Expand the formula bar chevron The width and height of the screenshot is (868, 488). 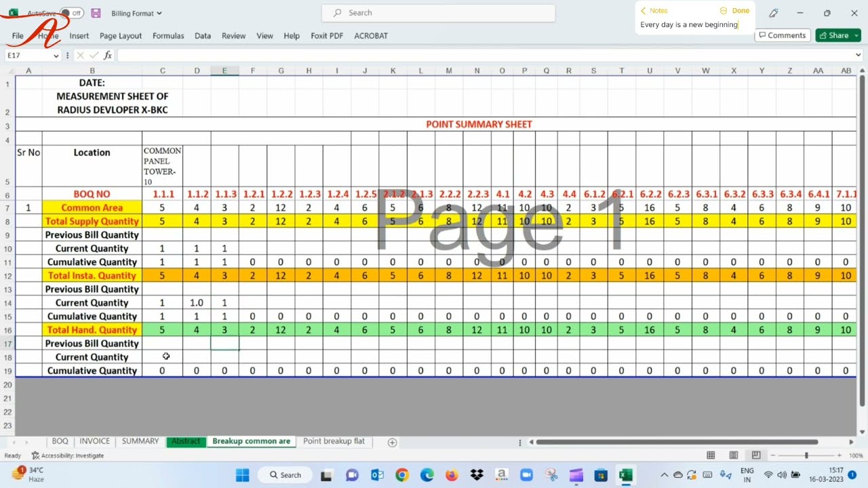point(859,56)
